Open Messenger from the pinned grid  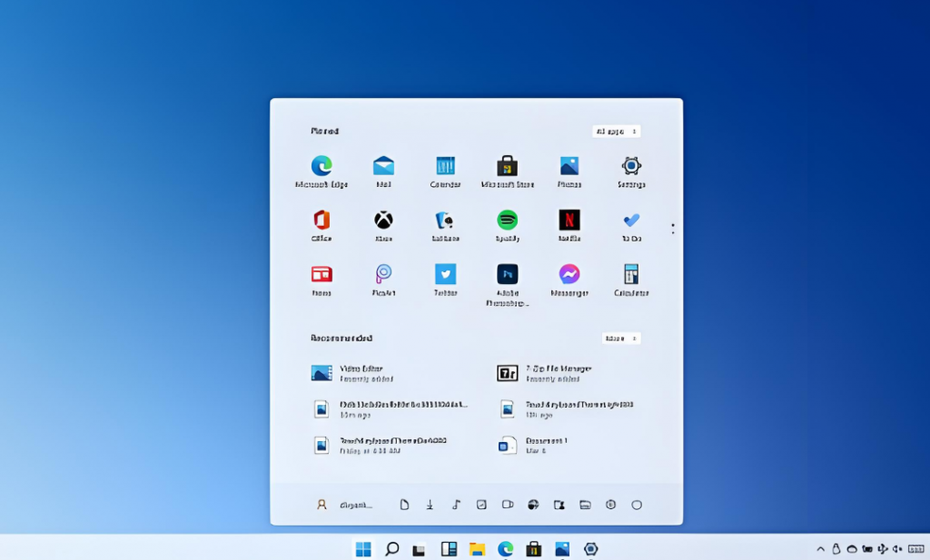point(569,274)
